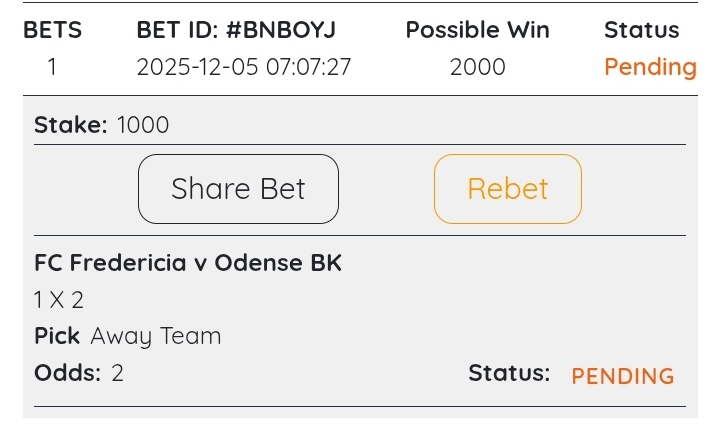
Task: Click the Possible Win column header
Action: click(x=477, y=30)
